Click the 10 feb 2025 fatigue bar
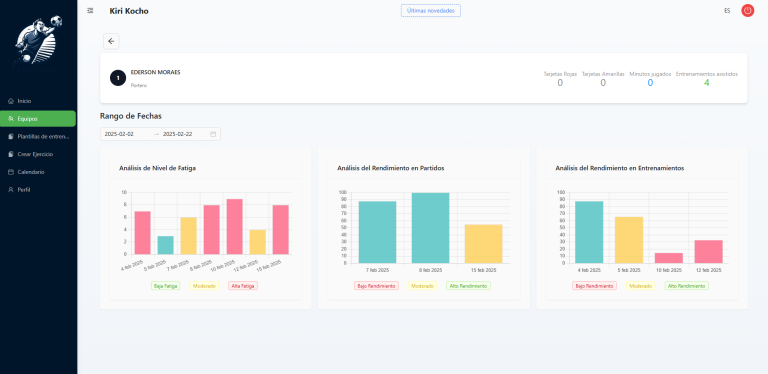Image resolution: width=768 pixels, height=374 pixels. pyautogui.click(x=235, y=227)
